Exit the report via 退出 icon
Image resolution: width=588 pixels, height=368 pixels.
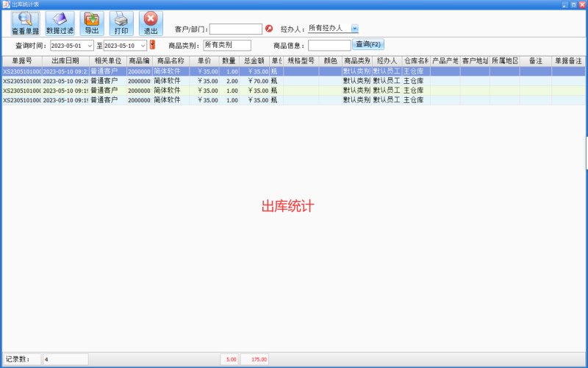pyautogui.click(x=151, y=24)
